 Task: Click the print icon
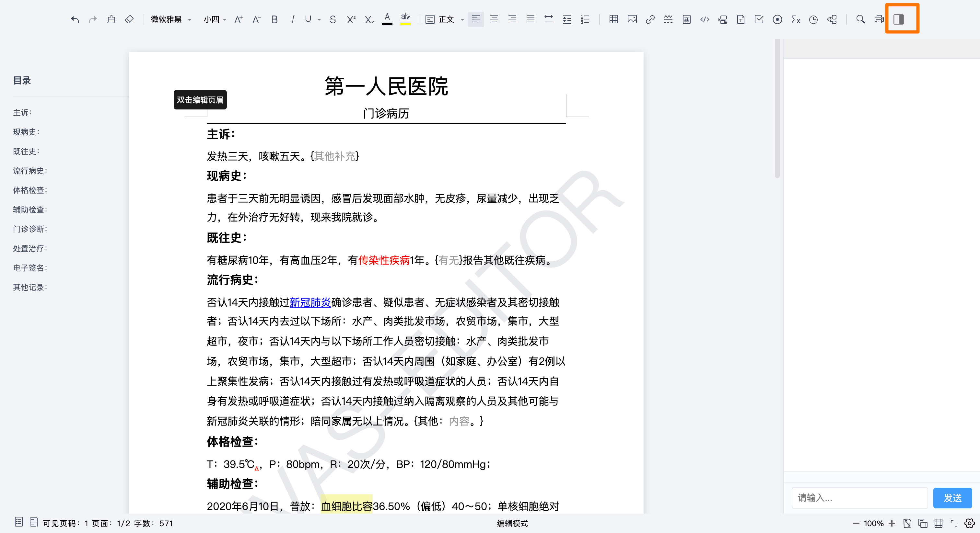pos(879,19)
